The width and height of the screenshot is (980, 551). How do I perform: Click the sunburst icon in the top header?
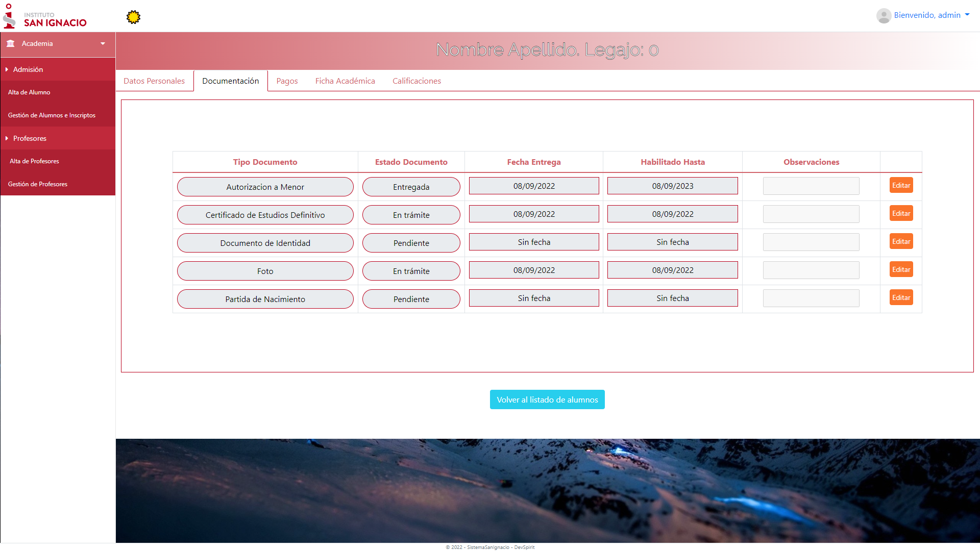[133, 16]
